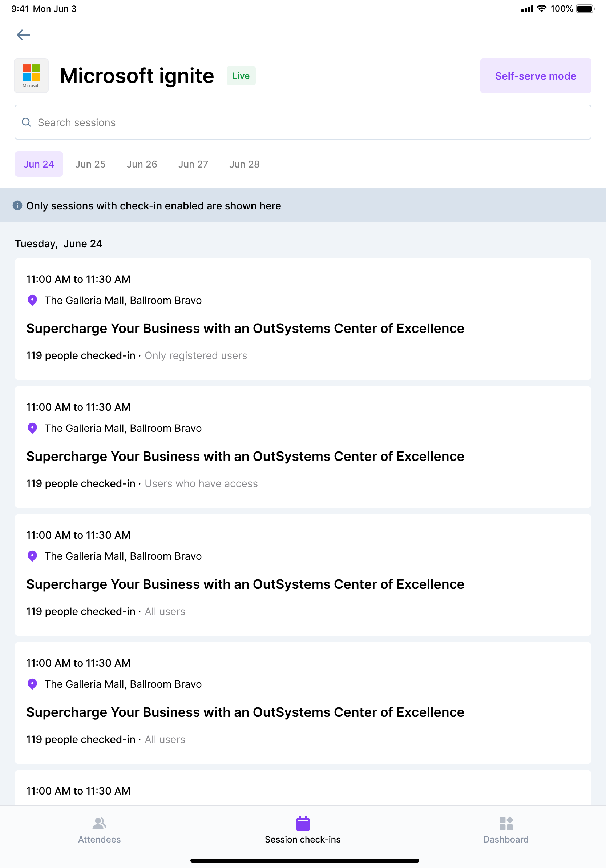
Task: Select the Jun 27 date tab
Action: tap(193, 164)
